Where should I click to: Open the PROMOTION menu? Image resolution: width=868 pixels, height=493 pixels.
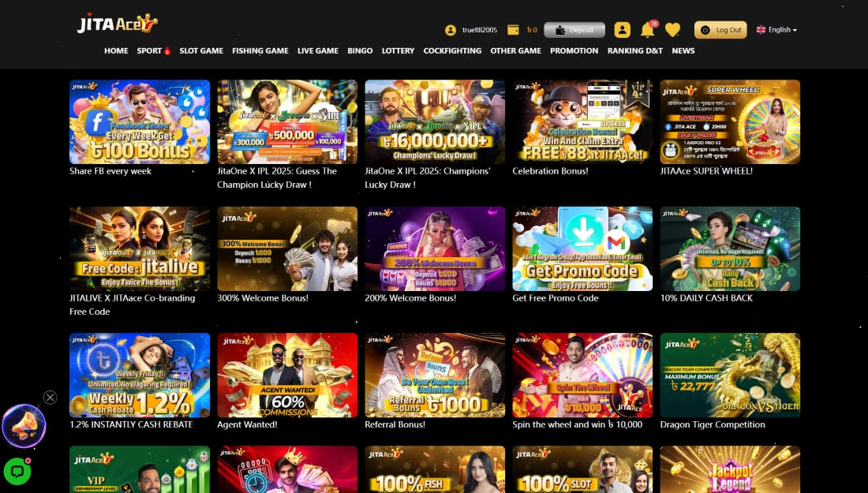pyautogui.click(x=574, y=50)
